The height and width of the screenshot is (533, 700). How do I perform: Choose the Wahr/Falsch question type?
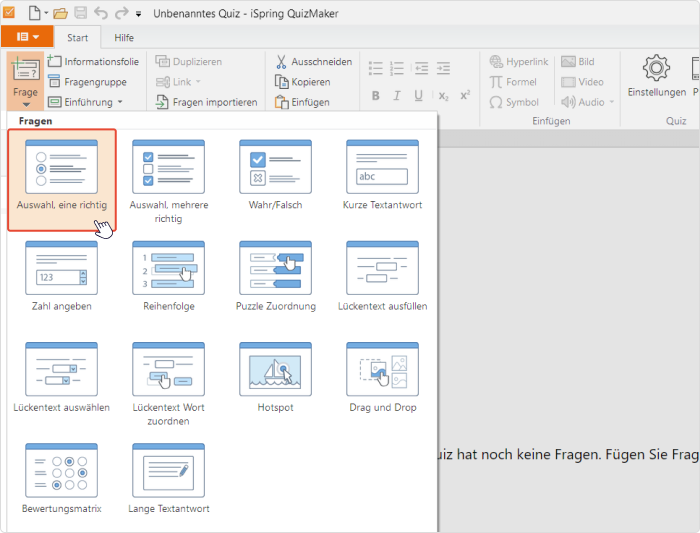tap(275, 175)
